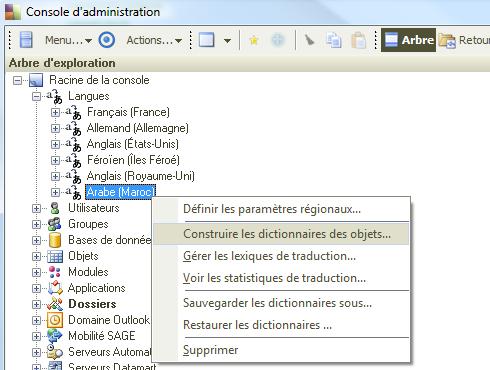Expand the Allemand (Allemagne) node
Viewport: 490px width, 370px height.
(55, 128)
